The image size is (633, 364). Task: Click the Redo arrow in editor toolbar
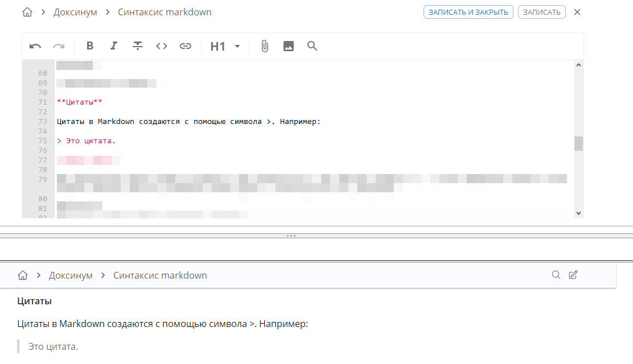click(59, 47)
